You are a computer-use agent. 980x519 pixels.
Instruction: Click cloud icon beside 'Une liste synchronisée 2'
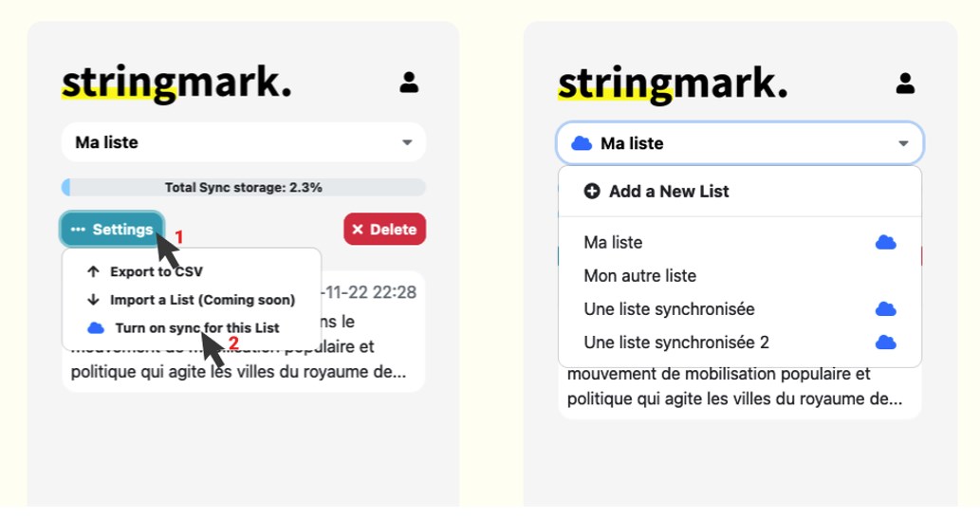click(885, 343)
